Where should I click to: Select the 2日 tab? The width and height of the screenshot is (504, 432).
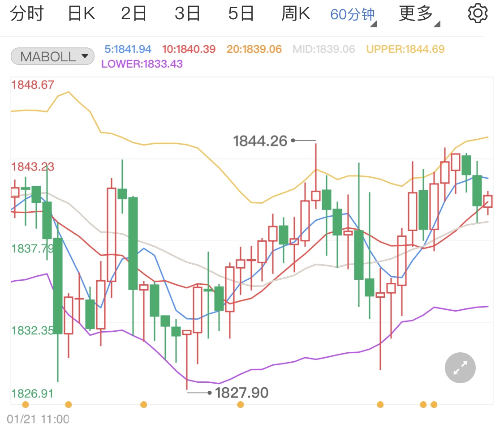point(134,14)
